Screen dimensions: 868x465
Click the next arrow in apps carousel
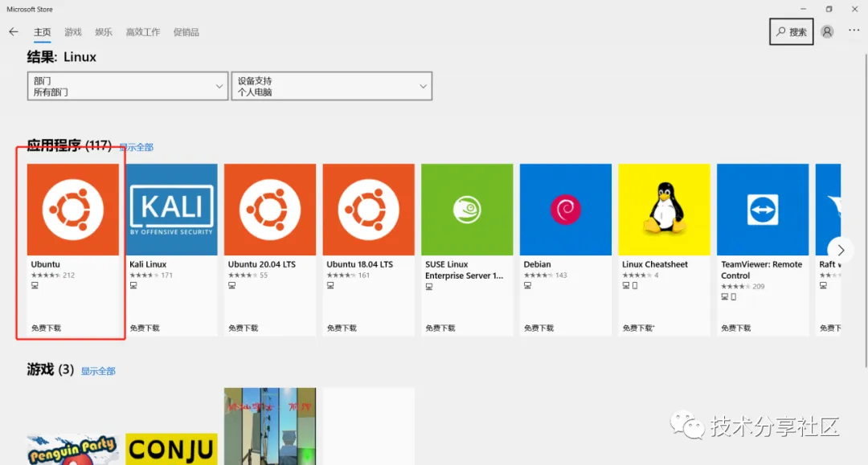[x=841, y=250]
